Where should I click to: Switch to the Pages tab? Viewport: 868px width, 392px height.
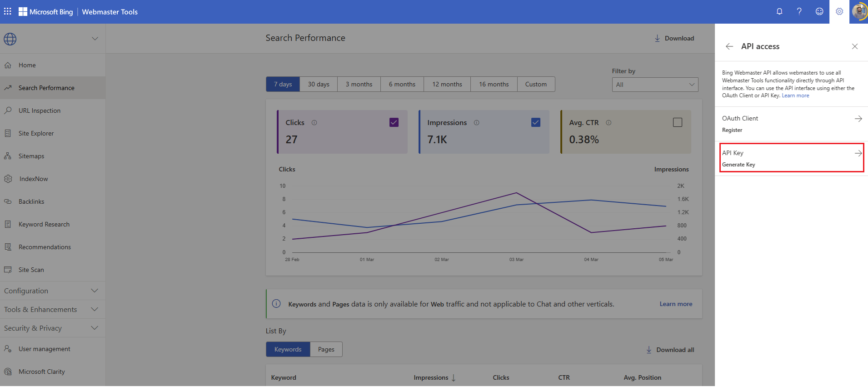[326, 349]
